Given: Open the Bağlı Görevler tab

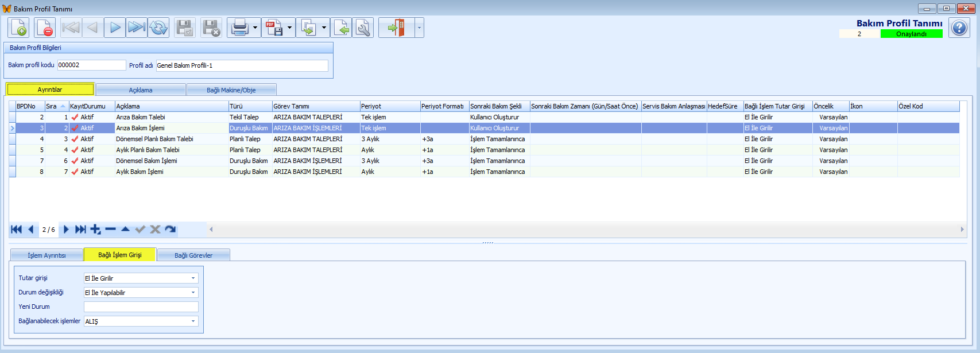Looking at the screenshot, I should pyautogui.click(x=193, y=255).
